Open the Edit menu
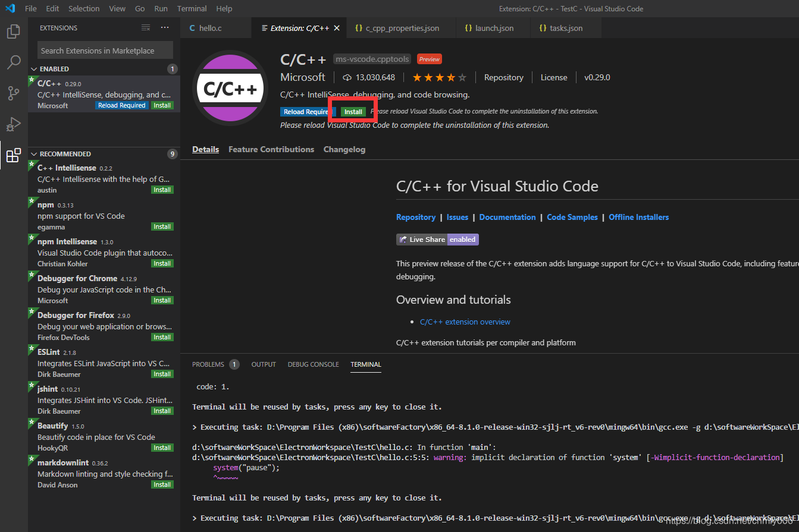This screenshot has width=799, height=532. (52, 8)
